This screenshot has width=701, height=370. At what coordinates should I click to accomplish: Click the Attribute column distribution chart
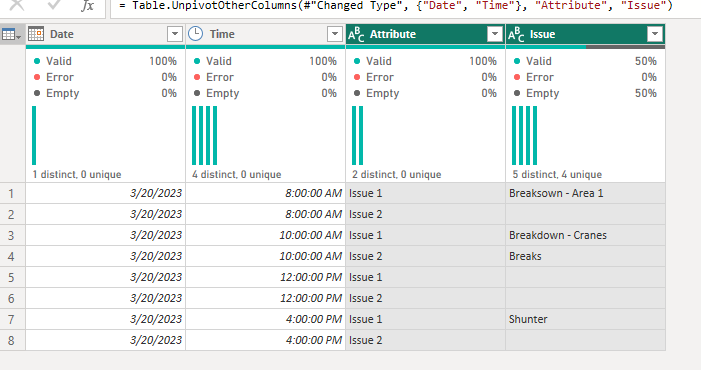pos(358,135)
